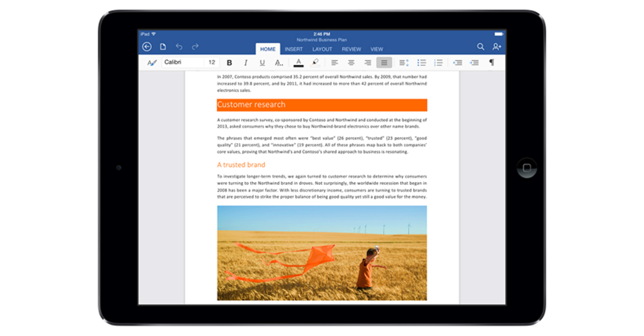Open the Calibri font name picker
Viewport: 644px width, 336px height.
coord(183,62)
